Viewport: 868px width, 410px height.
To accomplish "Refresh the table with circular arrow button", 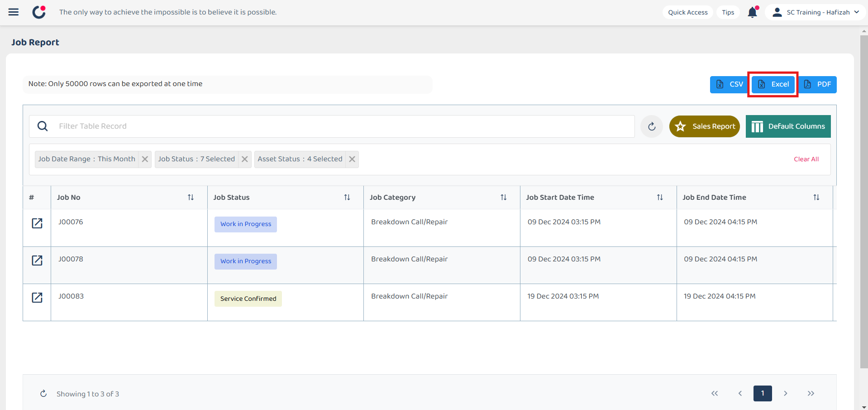I will (x=652, y=126).
